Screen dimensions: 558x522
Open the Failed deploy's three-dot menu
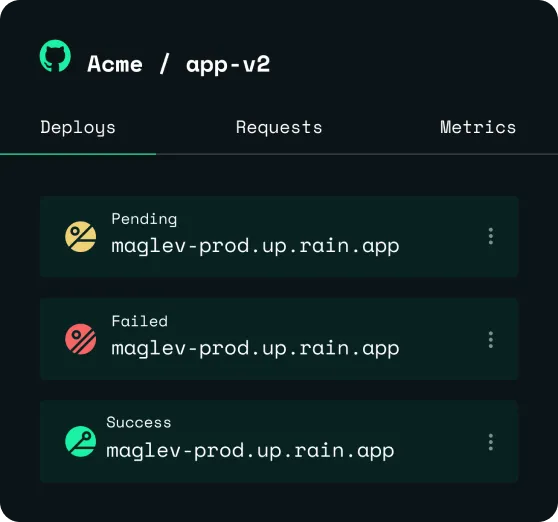(x=491, y=339)
